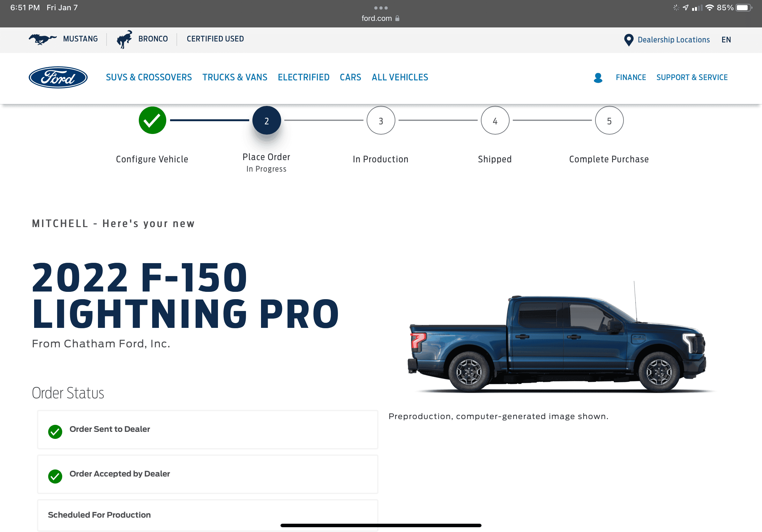The width and height of the screenshot is (762, 532).
Task: Open the BRONCO link in top bar
Action: [x=153, y=39]
